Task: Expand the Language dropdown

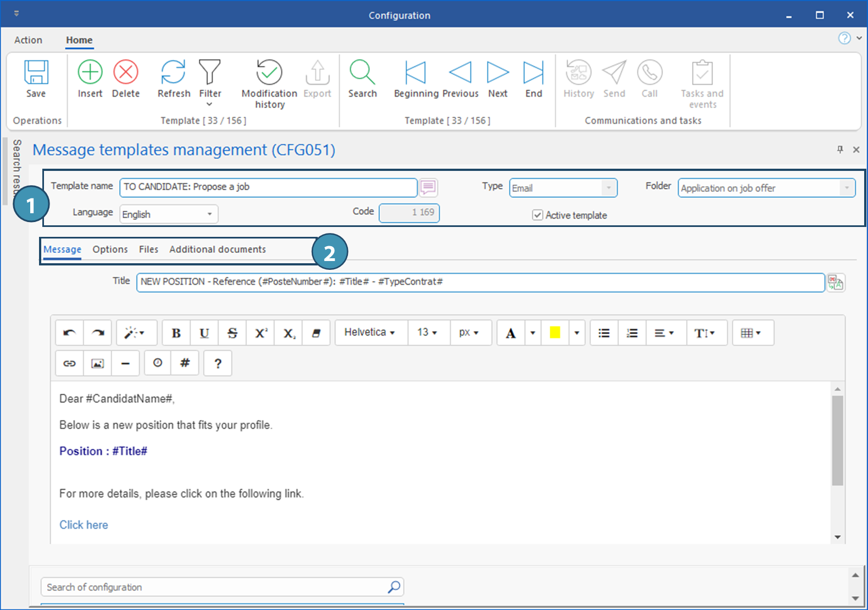Action: (x=209, y=214)
